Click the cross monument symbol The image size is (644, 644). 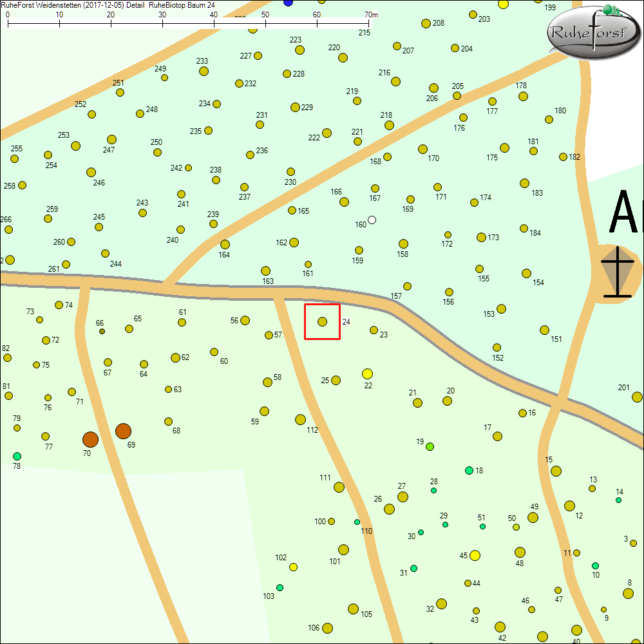pos(618,272)
